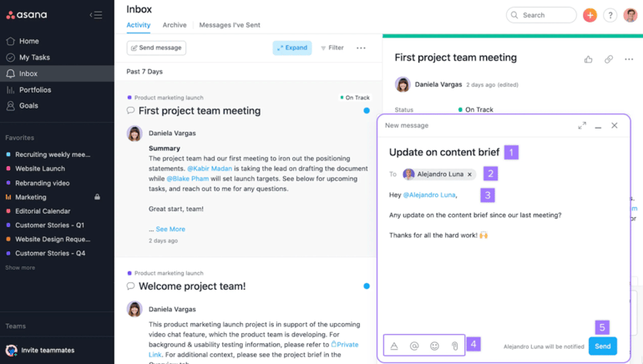Minimize the New message composer

point(598,126)
